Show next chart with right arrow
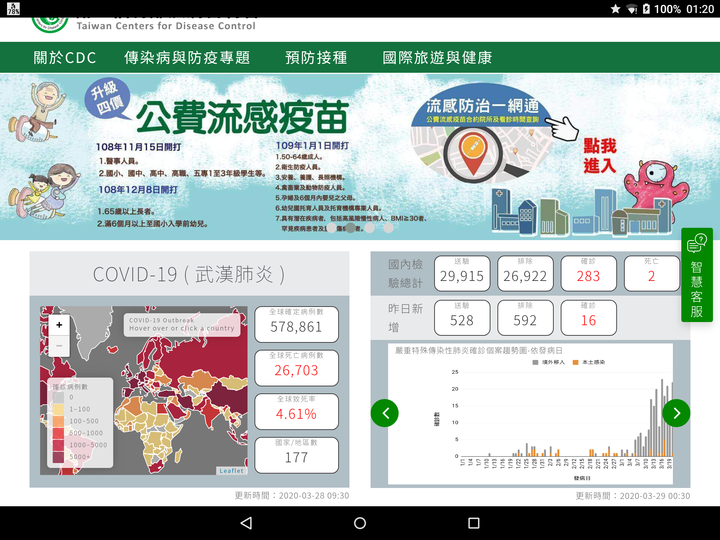Image resolution: width=720 pixels, height=540 pixels. pos(676,413)
